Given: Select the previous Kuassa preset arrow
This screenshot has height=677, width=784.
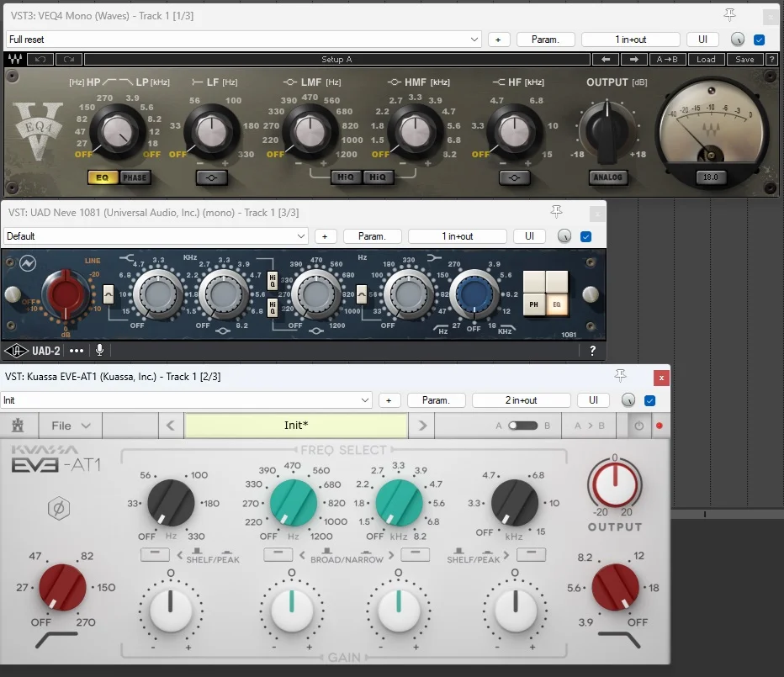Looking at the screenshot, I should 171,426.
